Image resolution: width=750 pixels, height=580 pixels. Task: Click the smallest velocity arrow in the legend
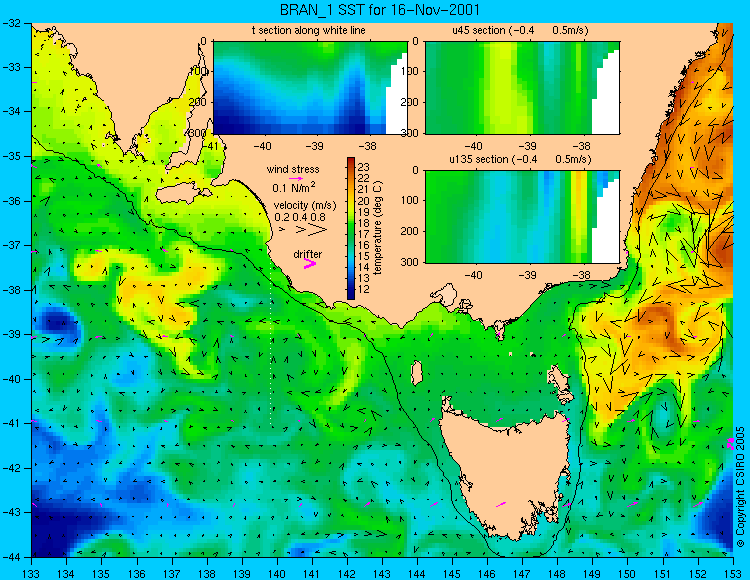(282, 230)
